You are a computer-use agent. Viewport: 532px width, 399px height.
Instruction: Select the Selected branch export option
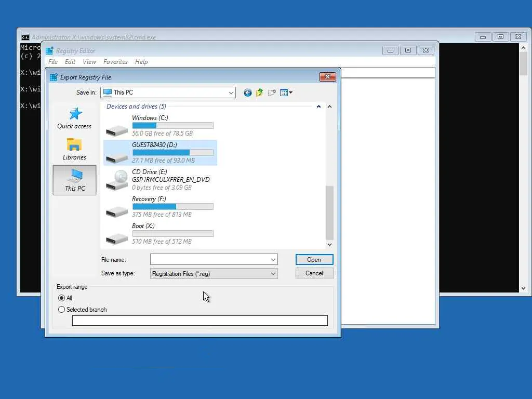61,310
